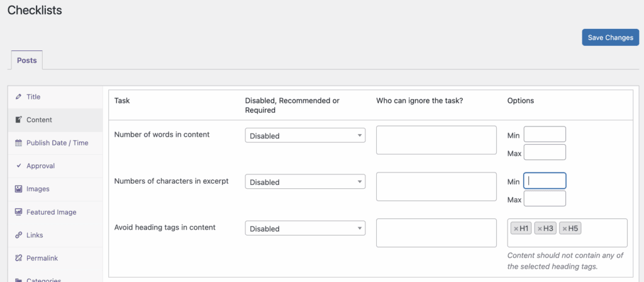Image resolution: width=644 pixels, height=282 pixels.
Task: Click the Task column header
Action: click(x=122, y=100)
